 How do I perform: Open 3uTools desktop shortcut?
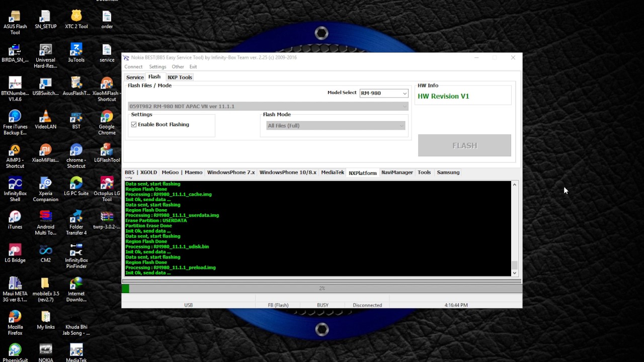[x=76, y=53]
